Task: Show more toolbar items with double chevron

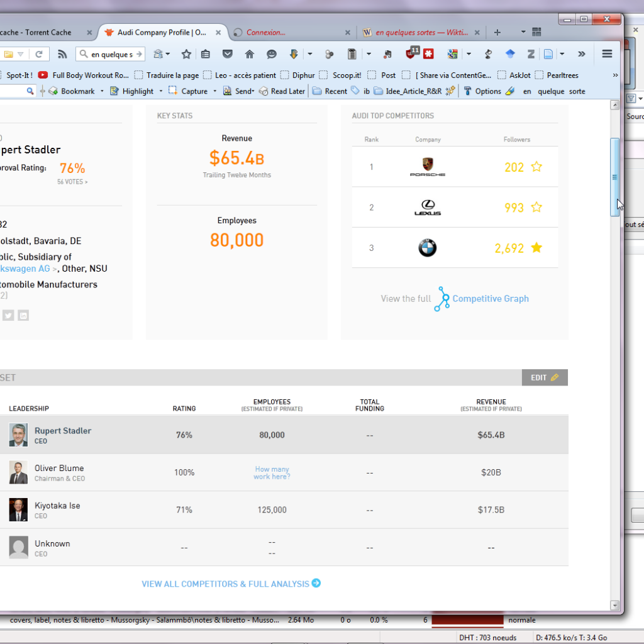Action: pyautogui.click(x=582, y=54)
